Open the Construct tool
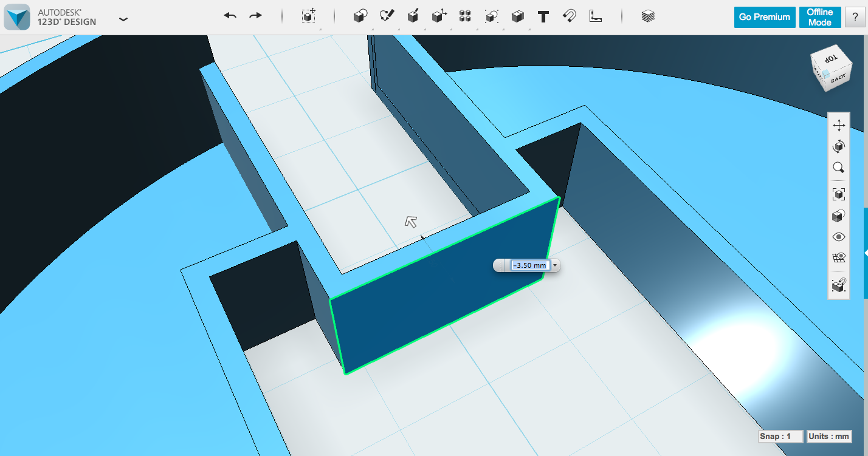The width and height of the screenshot is (868, 456). click(x=413, y=16)
